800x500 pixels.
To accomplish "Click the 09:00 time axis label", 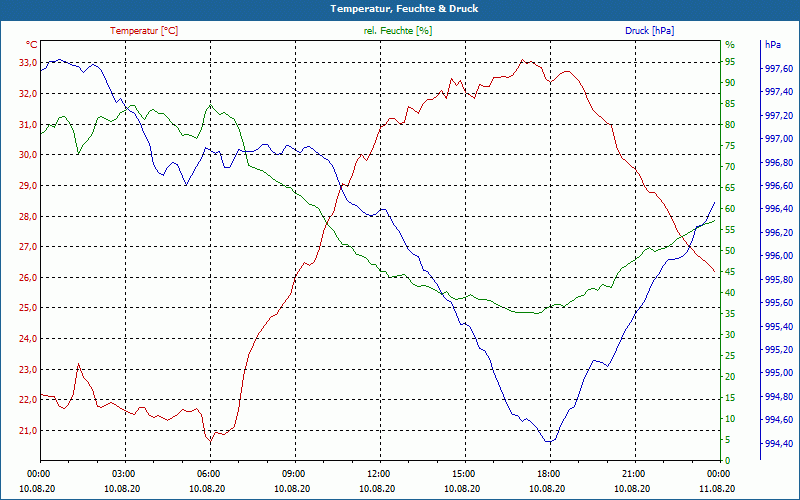I will 293,473.
